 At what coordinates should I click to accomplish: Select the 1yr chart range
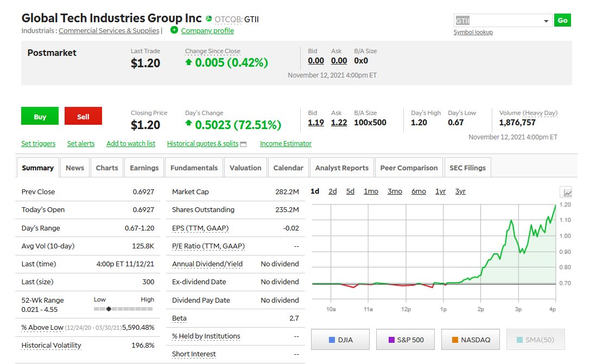[440, 191]
